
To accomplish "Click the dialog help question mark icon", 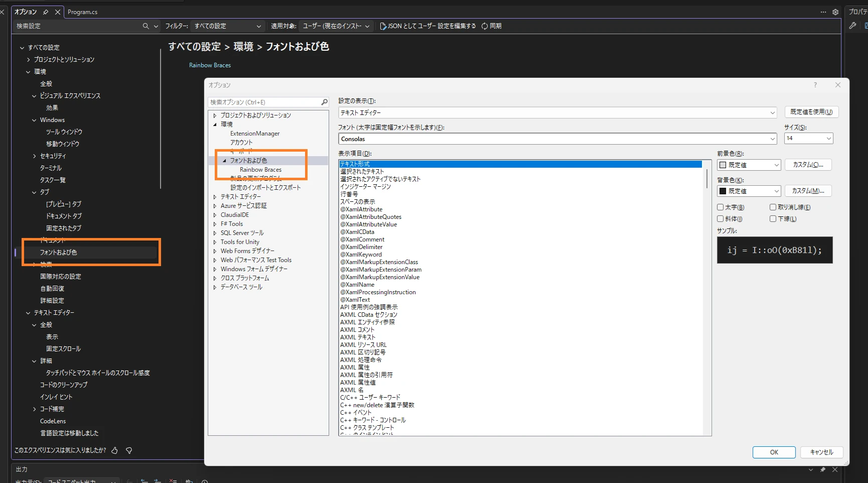I will point(815,85).
